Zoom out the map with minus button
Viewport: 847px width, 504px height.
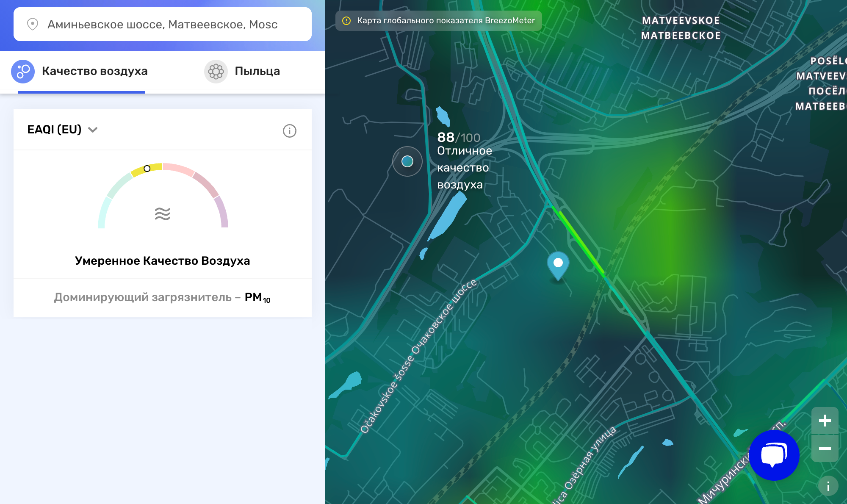[825, 448]
